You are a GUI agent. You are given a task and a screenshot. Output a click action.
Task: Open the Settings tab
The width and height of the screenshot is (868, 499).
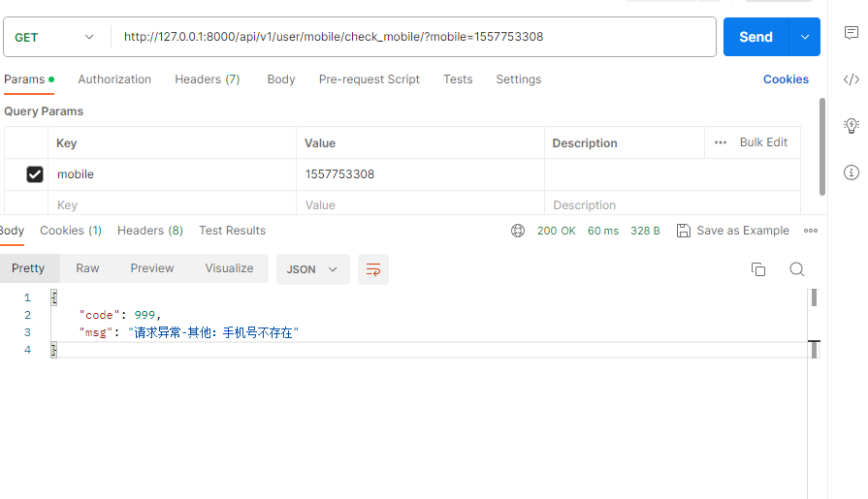pos(519,79)
